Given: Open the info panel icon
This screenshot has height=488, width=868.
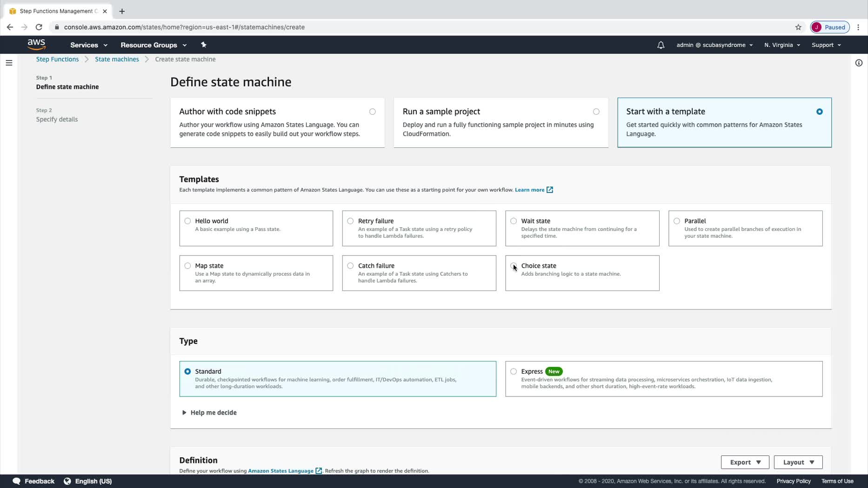Looking at the screenshot, I should [x=859, y=63].
